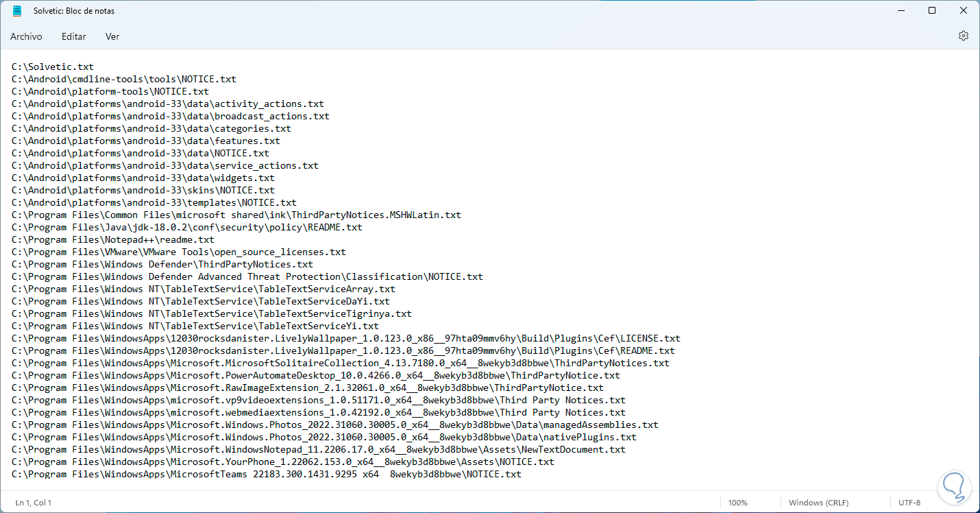
Task: Click the LivelyWallpaper Cef\LICENSE.txt line
Action: point(346,339)
